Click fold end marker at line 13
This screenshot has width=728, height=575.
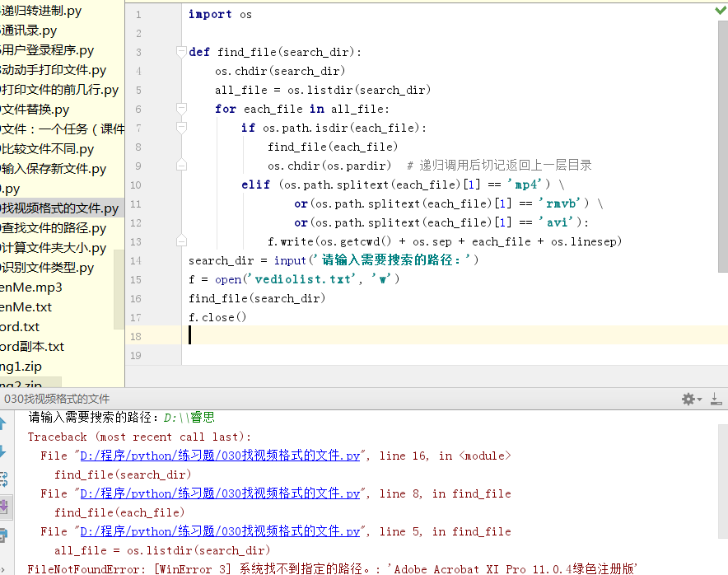point(181,241)
